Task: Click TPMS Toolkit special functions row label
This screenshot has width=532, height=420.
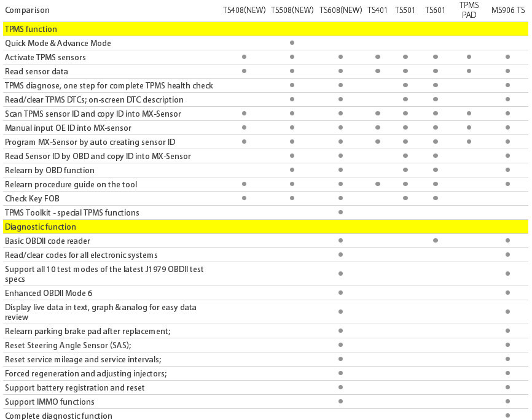Action: pyautogui.click(x=72, y=212)
